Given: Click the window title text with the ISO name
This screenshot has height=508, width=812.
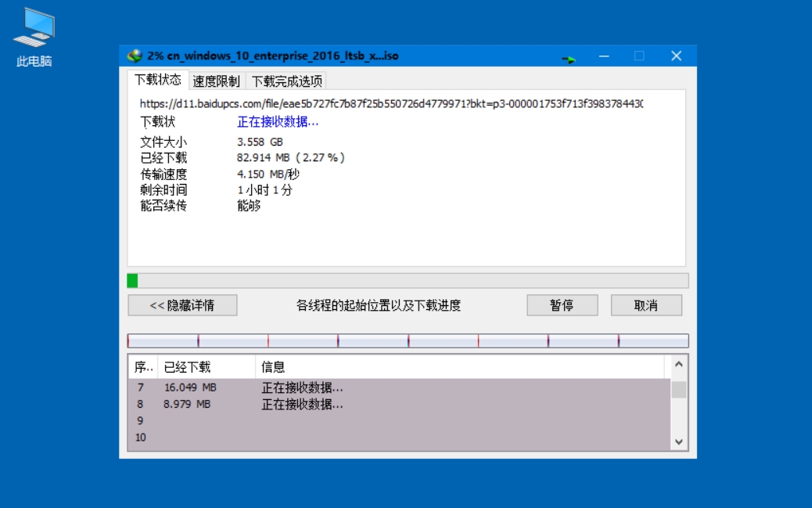Looking at the screenshot, I should 273,56.
